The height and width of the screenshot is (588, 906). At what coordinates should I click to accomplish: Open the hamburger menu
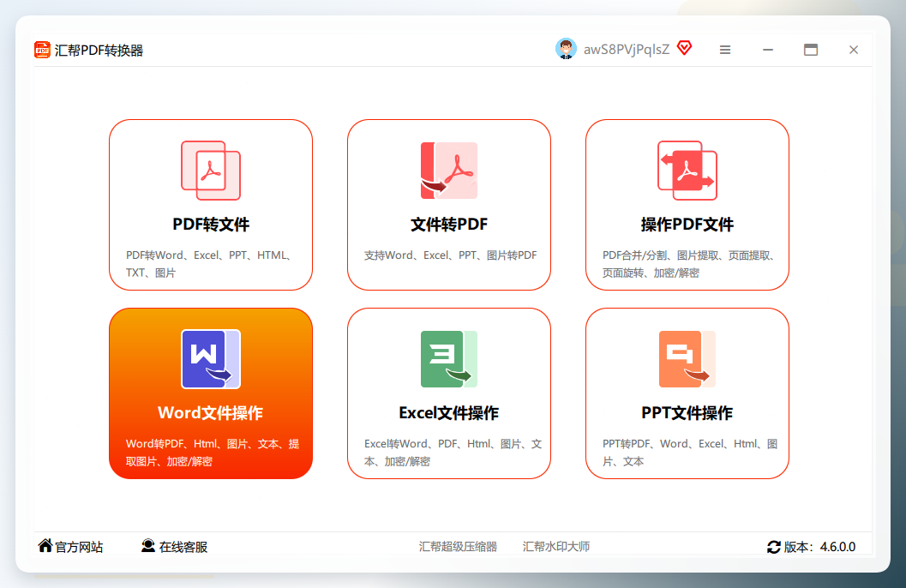click(725, 51)
